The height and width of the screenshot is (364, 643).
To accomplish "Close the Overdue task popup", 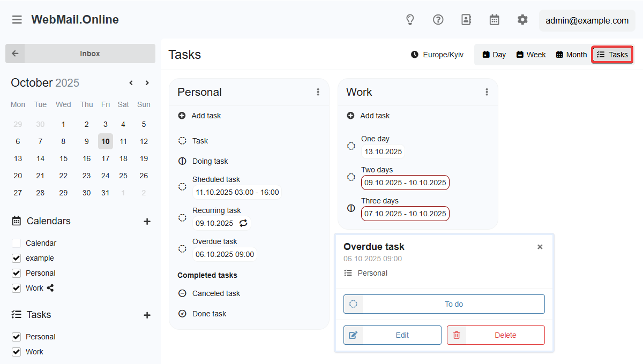I will point(540,247).
